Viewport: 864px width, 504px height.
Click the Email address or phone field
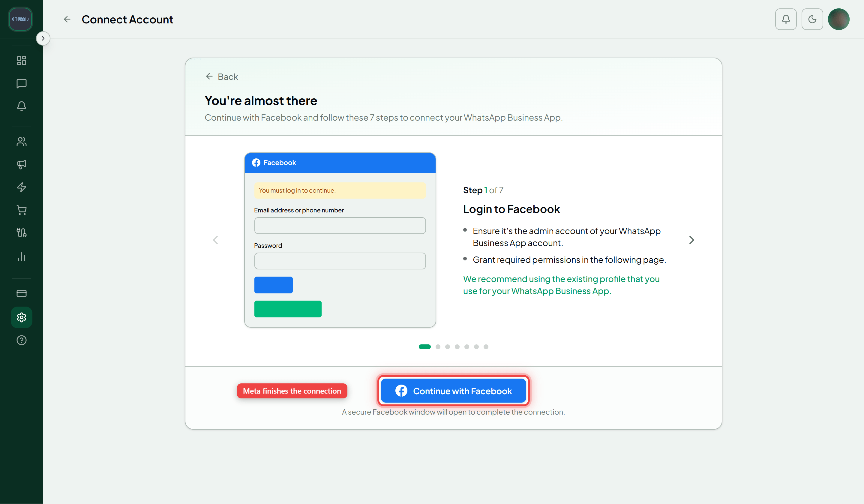tap(340, 226)
